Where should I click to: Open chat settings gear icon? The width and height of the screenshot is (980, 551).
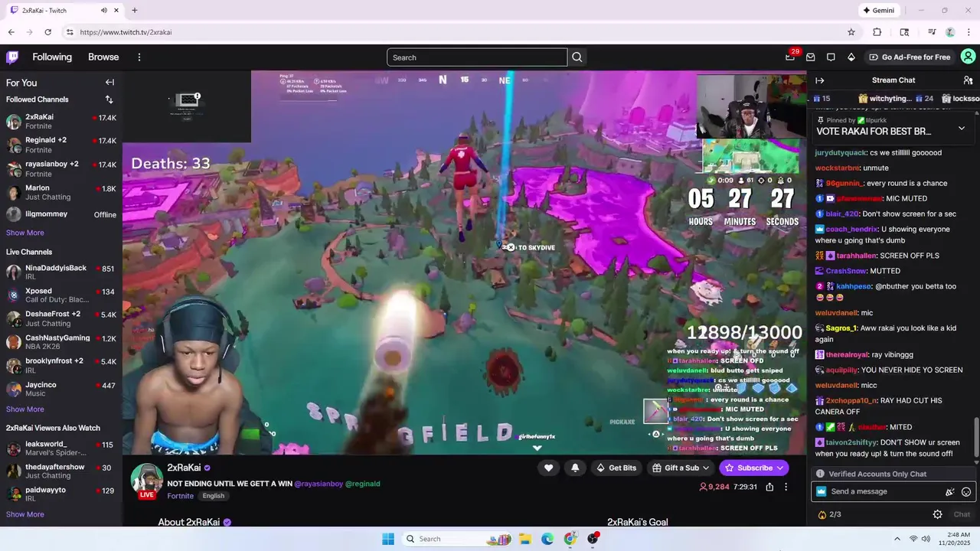click(x=937, y=514)
